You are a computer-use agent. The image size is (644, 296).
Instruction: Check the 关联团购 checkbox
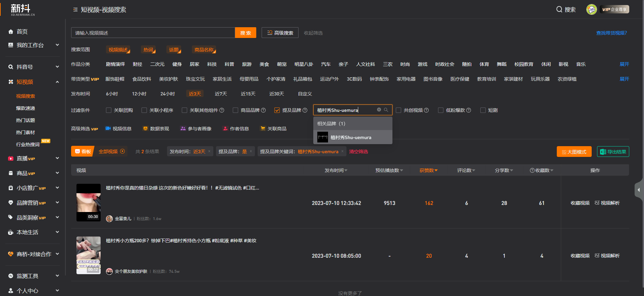109,110
